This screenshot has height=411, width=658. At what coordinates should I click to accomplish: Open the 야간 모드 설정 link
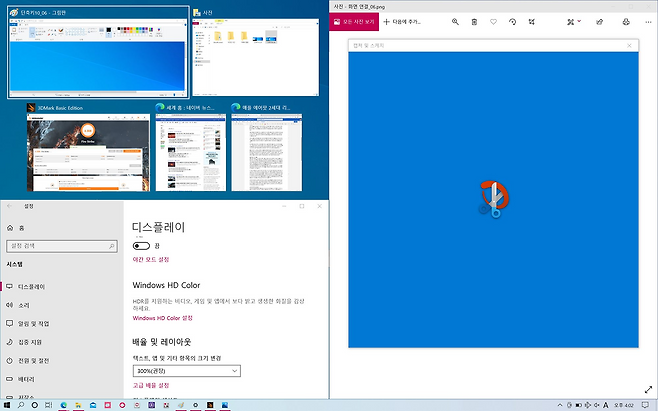pyautogui.click(x=158, y=259)
